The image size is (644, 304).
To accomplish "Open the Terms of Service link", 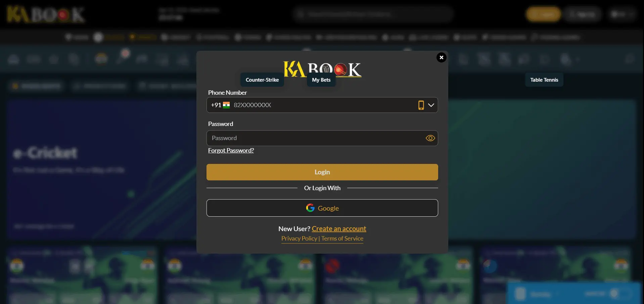I will point(342,238).
